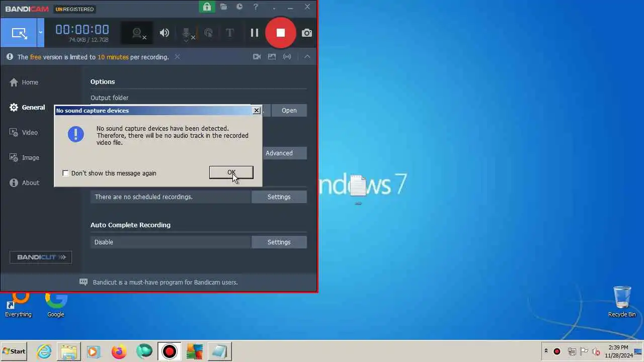The width and height of the screenshot is (644, 362).
Task: Pause the recording
Action: coord(255,33)
